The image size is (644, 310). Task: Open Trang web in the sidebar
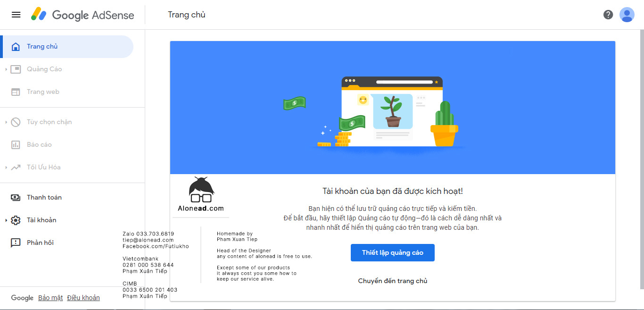(x=67, y=92)
